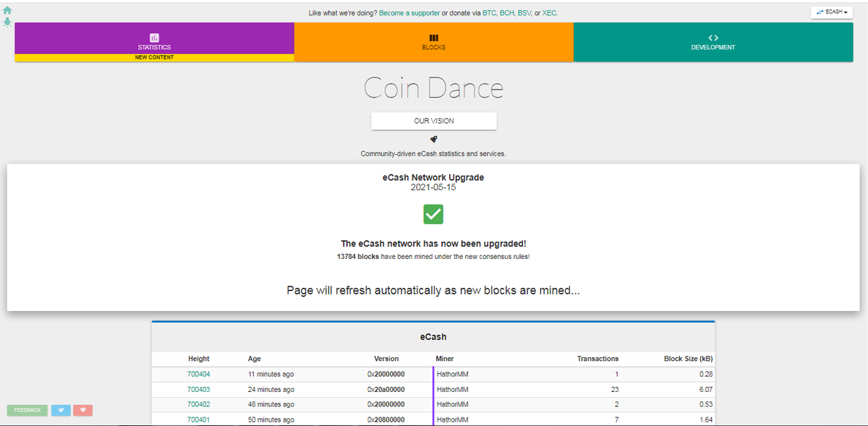Select the '24 minutes ago' age cell
Image resolution: width=868 pixels, height=426 pixels.
point(271,389)
